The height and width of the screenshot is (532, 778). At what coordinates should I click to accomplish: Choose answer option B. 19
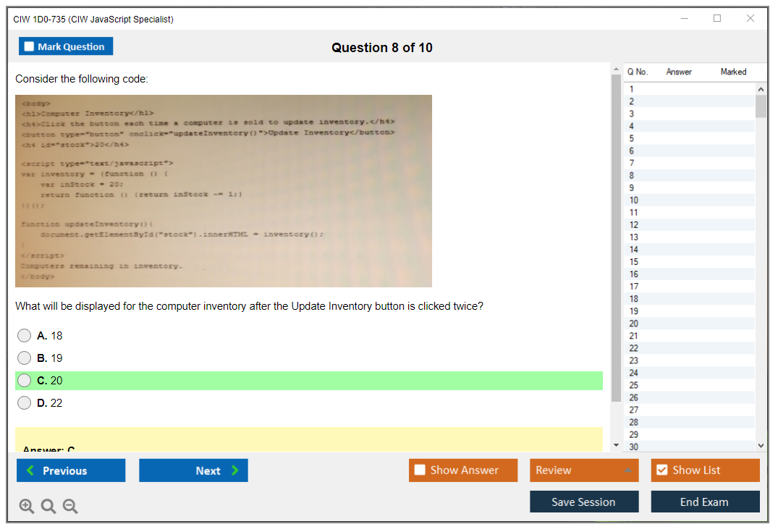(25, 358)
